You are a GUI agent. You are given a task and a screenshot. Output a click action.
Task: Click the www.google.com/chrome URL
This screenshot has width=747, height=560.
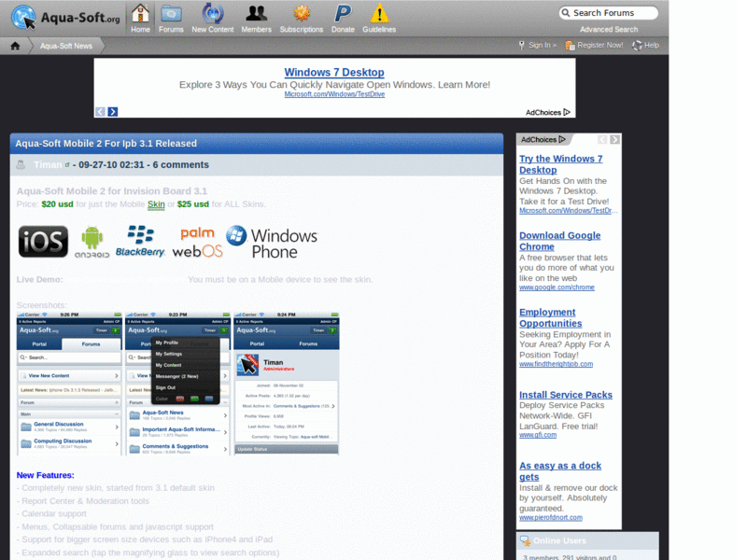pos(557,287)
